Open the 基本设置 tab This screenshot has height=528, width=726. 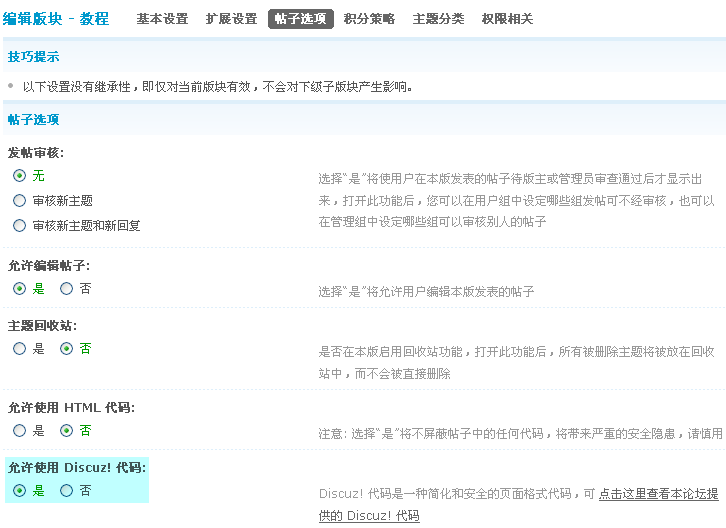pos(162,19)
